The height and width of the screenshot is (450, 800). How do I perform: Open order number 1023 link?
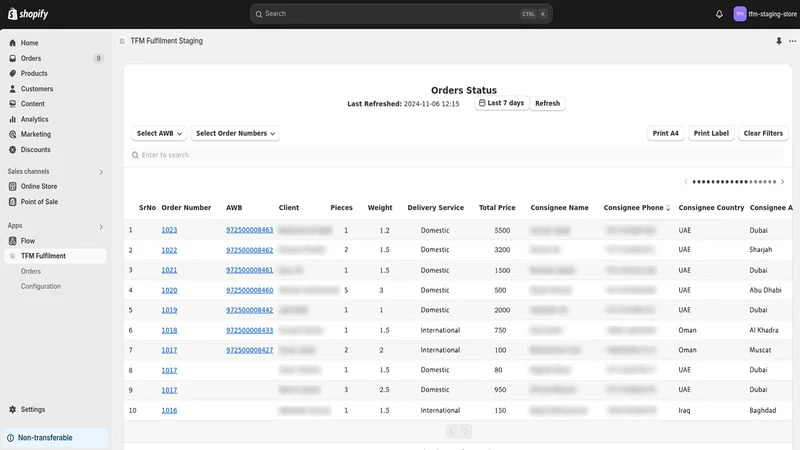169,230
